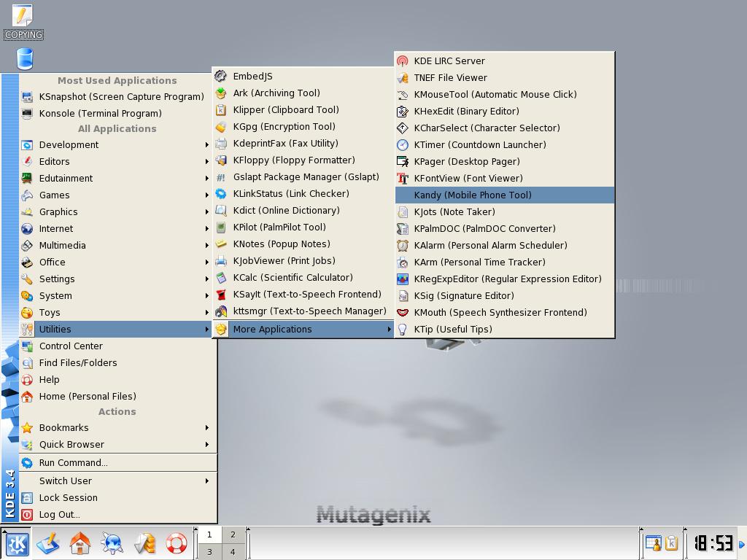747x560 pixels.
Task: Click the KMouth red lips icon
Action: point(403,312)
